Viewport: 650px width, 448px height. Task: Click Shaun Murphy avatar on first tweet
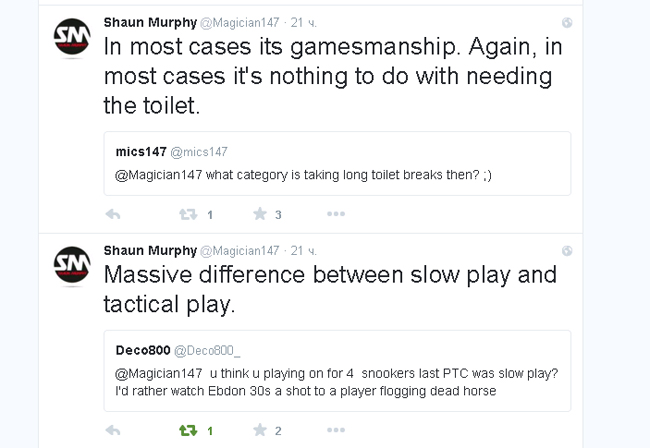(72, 40)
